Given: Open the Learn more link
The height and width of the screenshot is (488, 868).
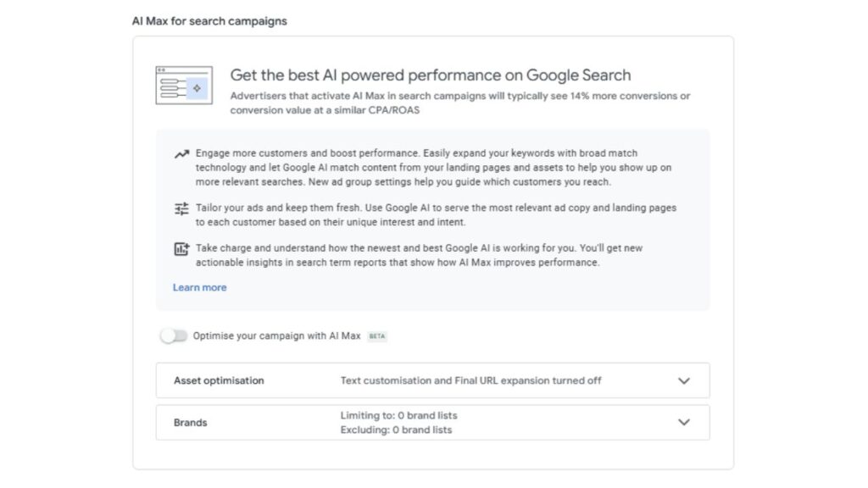Looking at the screenshot, I should [199, 287].
